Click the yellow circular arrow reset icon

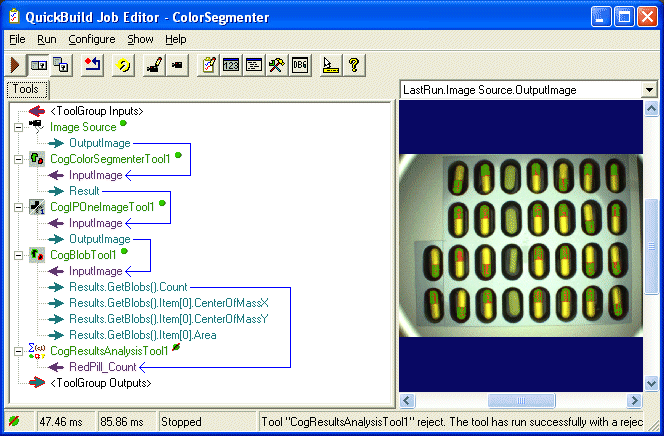point(123,65)
